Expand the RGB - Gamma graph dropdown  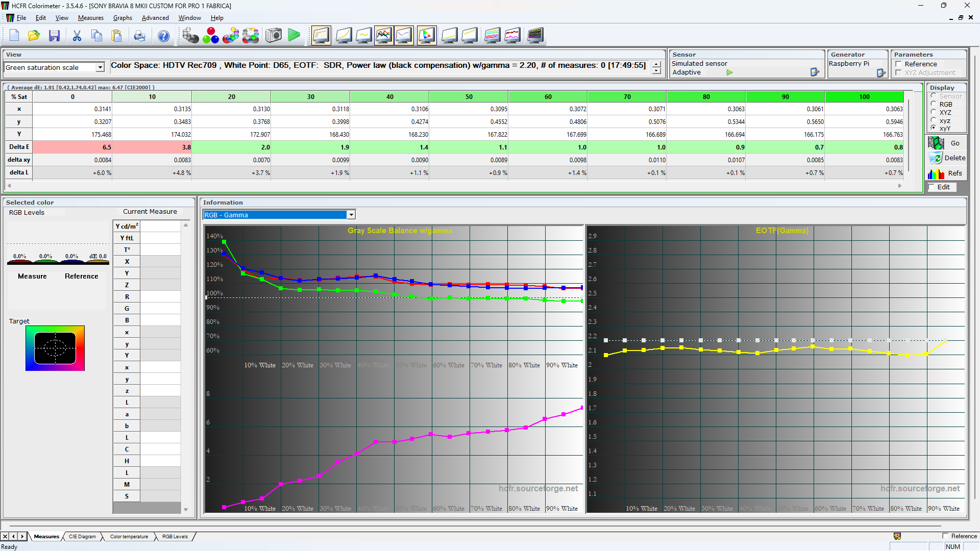pyautogui.click(x=351, y=215)
